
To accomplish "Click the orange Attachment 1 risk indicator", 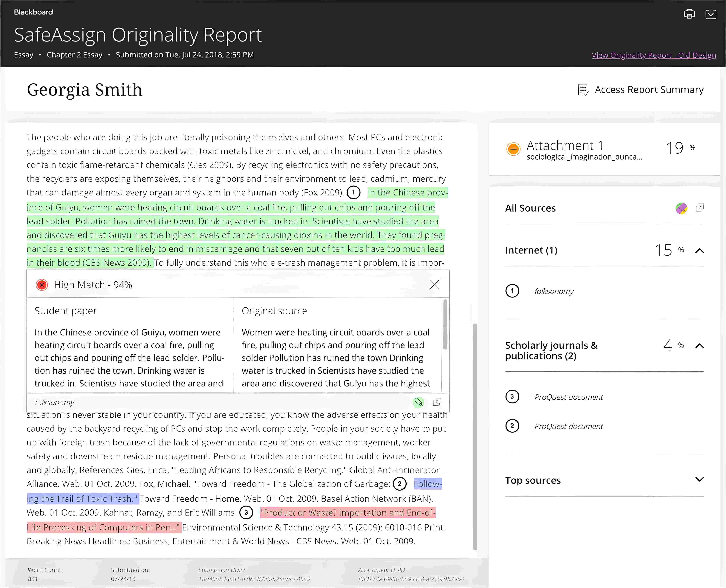I will [513, 149].
